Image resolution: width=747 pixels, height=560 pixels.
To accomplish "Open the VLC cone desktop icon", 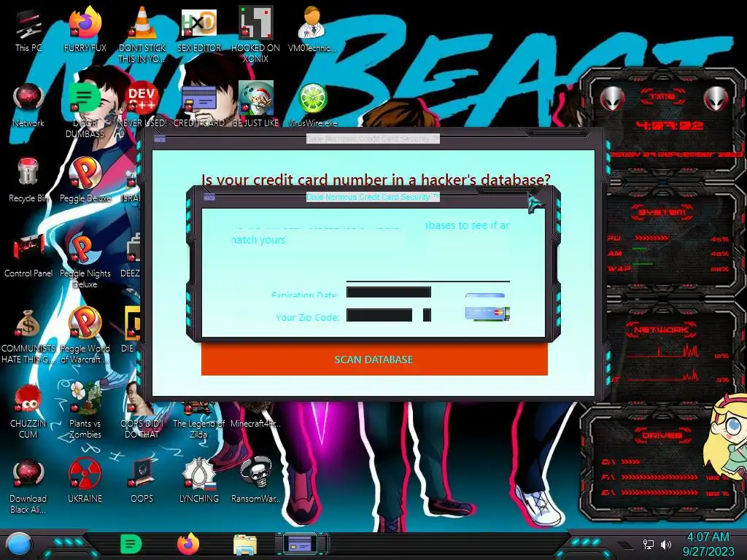I will (x=142, y=34).
